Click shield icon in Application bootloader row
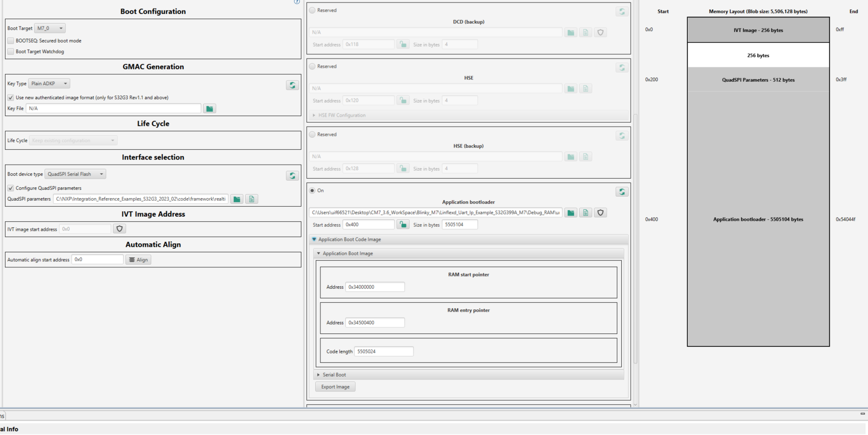The height and width of the screenshot is (435, 868). point(601,213)
